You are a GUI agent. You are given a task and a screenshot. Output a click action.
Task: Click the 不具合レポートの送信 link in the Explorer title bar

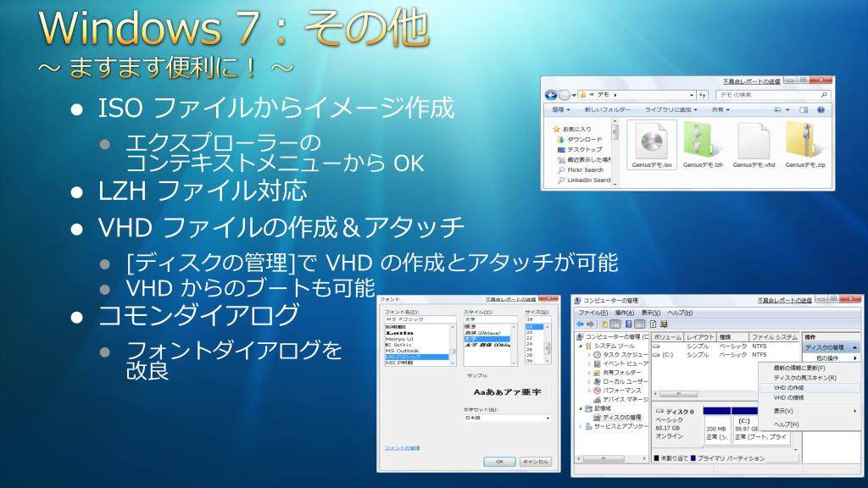click(x=751, y=82)
